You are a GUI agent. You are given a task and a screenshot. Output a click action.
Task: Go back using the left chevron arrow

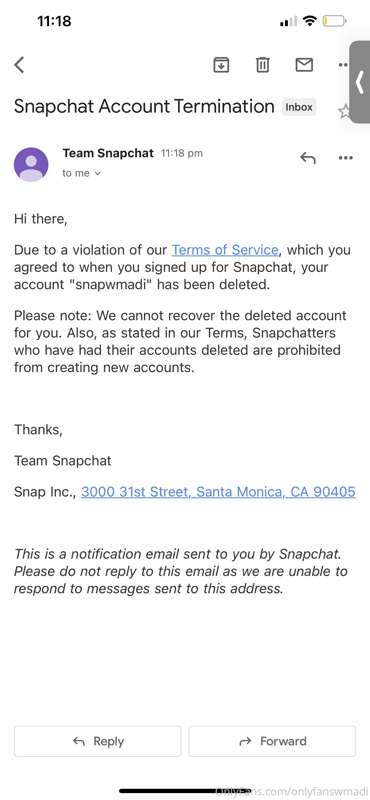[x=19, y=65]
